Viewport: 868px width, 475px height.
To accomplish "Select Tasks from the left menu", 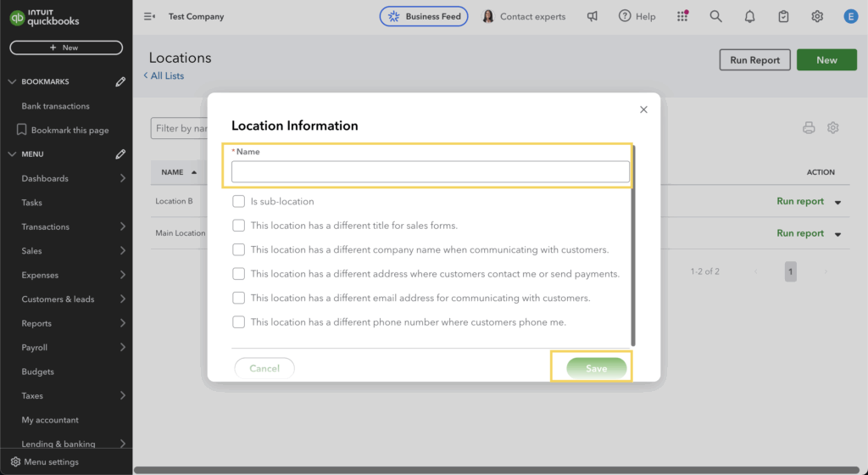I will [31, 203].
